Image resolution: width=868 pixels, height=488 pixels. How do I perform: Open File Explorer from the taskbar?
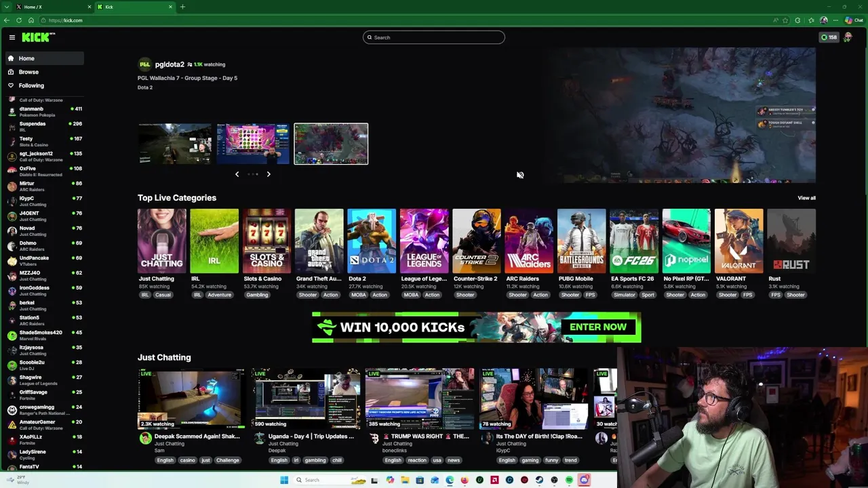[x=405, y=480]
